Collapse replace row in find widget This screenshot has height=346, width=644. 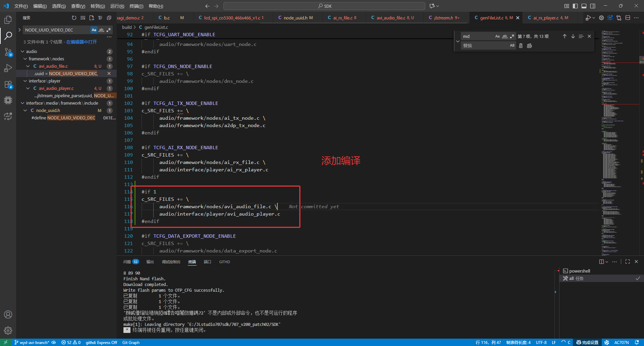pyautogui.click(x=458, y=41)
